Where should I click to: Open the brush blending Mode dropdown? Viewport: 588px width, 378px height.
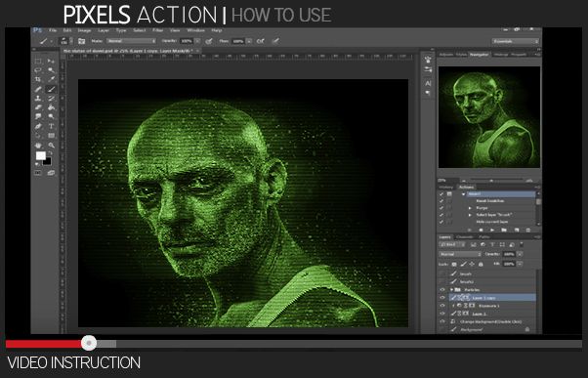[131, 41]
